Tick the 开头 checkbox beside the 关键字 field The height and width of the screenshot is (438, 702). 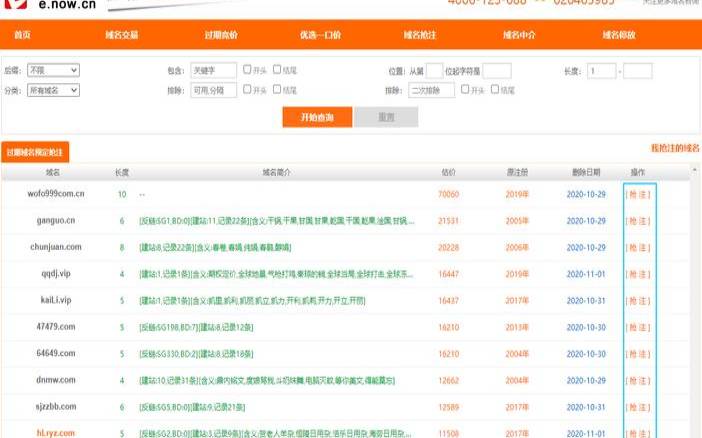[247, 69]
